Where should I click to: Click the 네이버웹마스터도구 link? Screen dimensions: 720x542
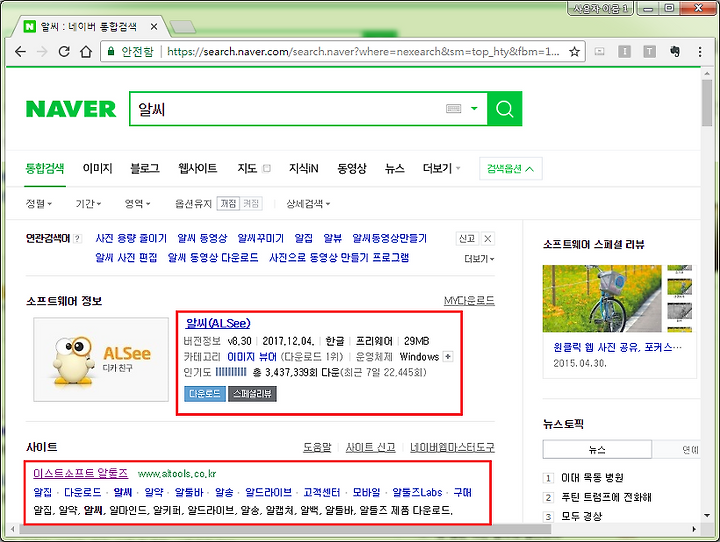click(452, 447)
